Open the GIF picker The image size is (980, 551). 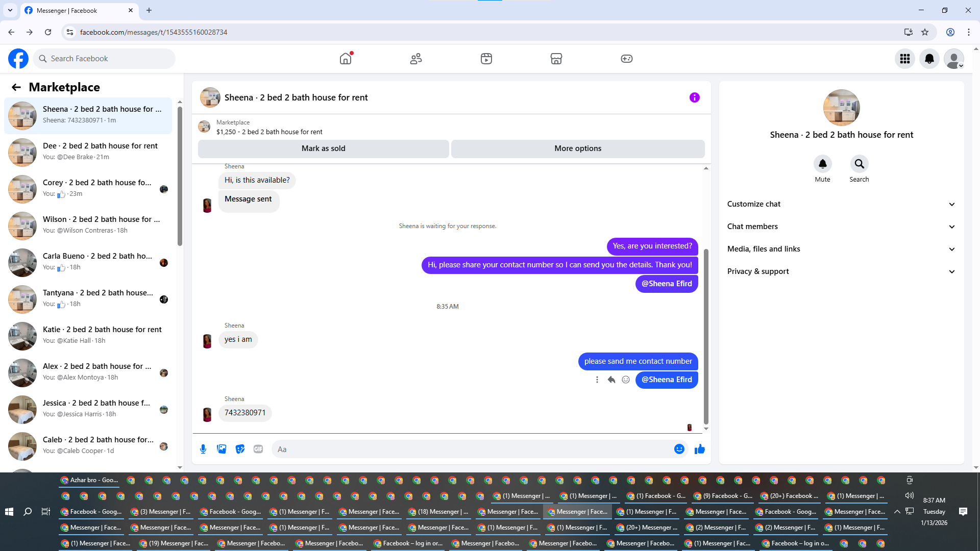coord(258,449)
